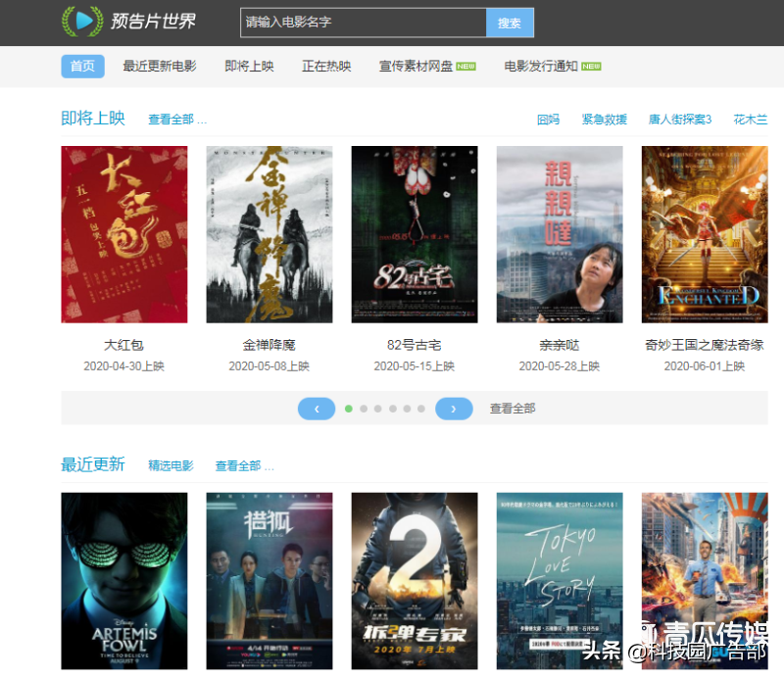This screenshot has width=784, height=679.
Task: Click 查看全部 beside the carousel arrows
Action: [x=513, y=409]
